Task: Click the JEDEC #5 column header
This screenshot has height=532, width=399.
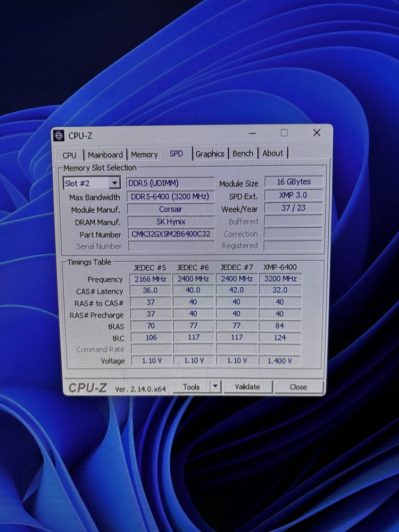Action: pyautogui.click(x=149, y=268)
